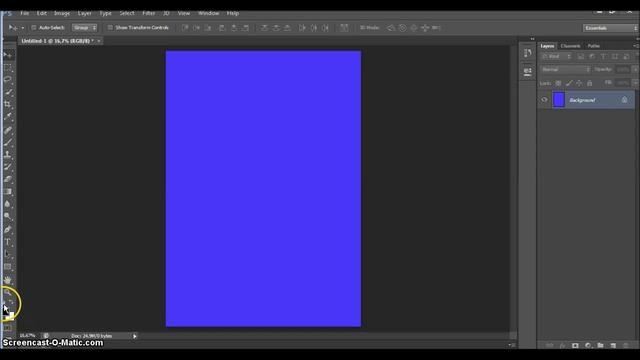This screenshot has width=640, height=360.
Task: Select the Path Selection tool
Action: pyautogui.click(x=8, y=254)
